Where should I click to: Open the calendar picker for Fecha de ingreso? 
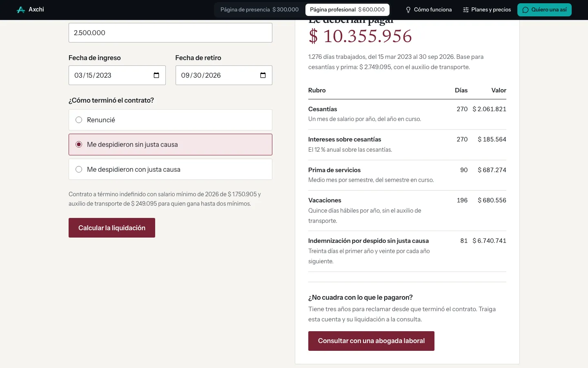pyautogui.click(x=156, y=75)
